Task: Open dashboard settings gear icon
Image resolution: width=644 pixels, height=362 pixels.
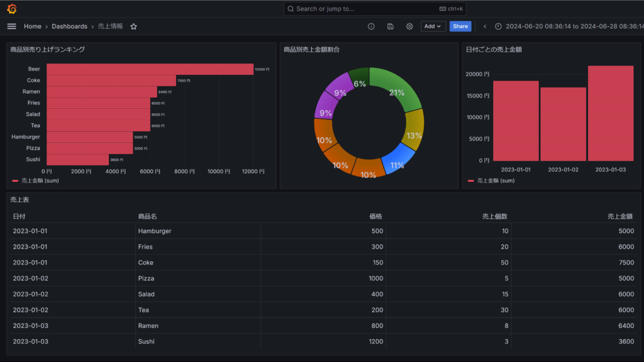Action: [x=409, y=26]
